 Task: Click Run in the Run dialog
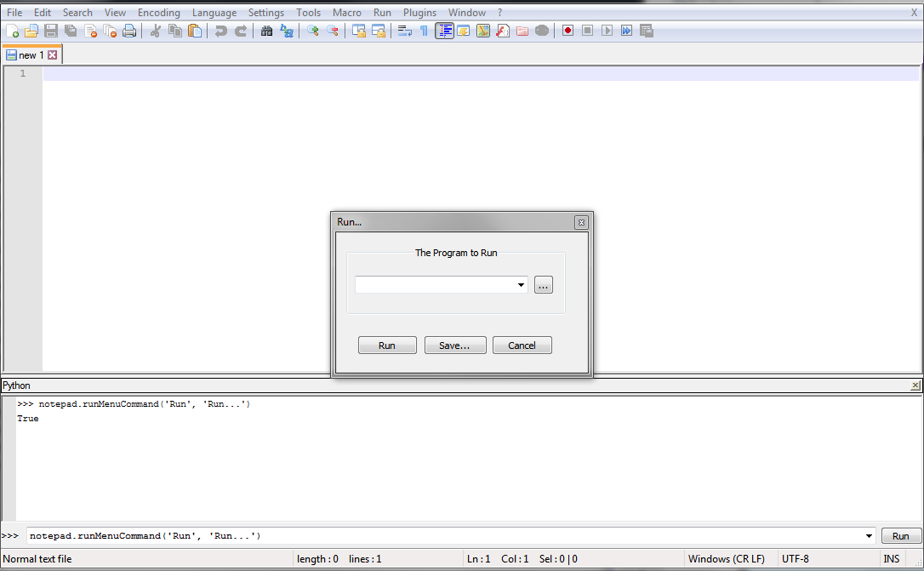[387, 345]
